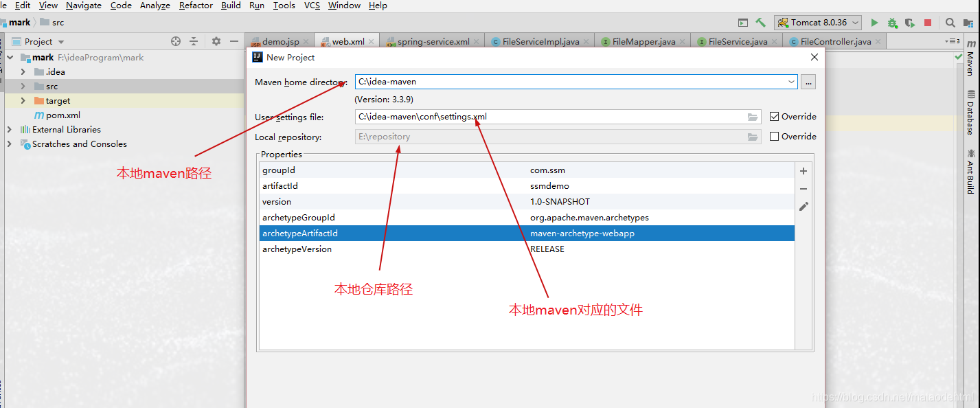This screenshot has width=980, height=410.
Task: Open the Analyze menu
Action: (x=155, y=5)
